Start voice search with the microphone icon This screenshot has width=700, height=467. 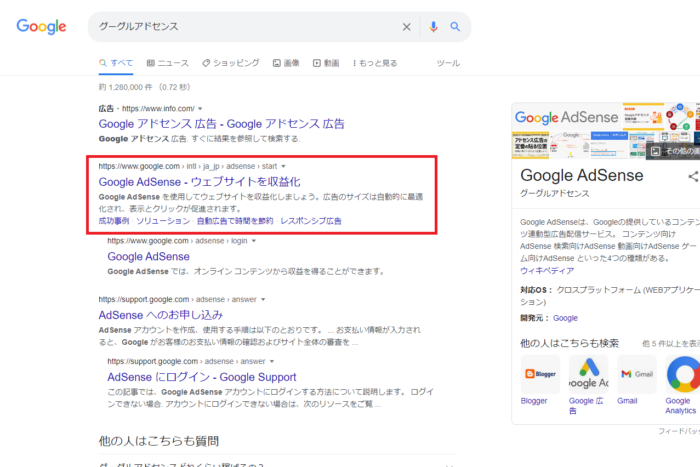(433, 27)
